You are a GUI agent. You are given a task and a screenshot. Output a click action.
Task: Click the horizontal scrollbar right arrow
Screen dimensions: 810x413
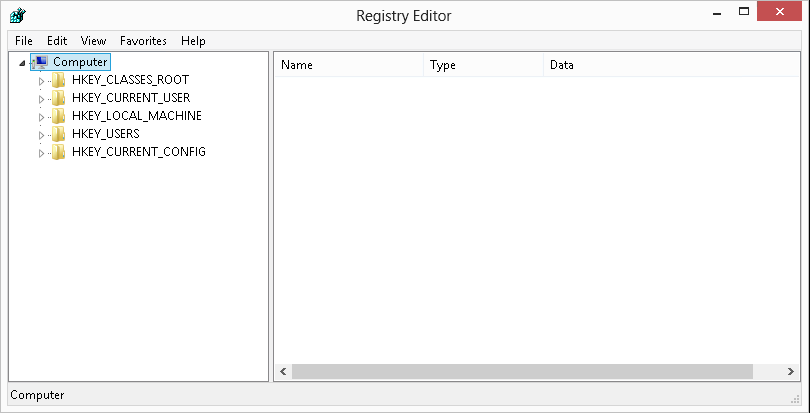coord(790,371)
